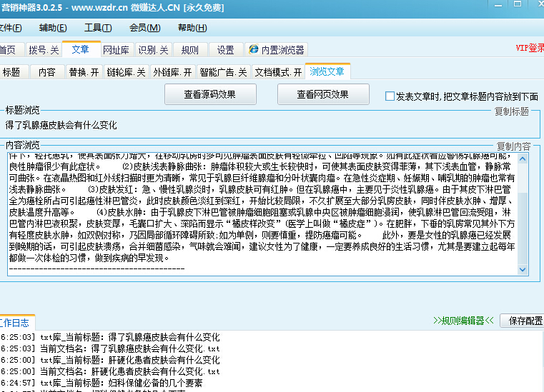
Task: Click log line txt库_当前标题: 妇科保健必备的几个要素
Action: (x=121, y=383)
